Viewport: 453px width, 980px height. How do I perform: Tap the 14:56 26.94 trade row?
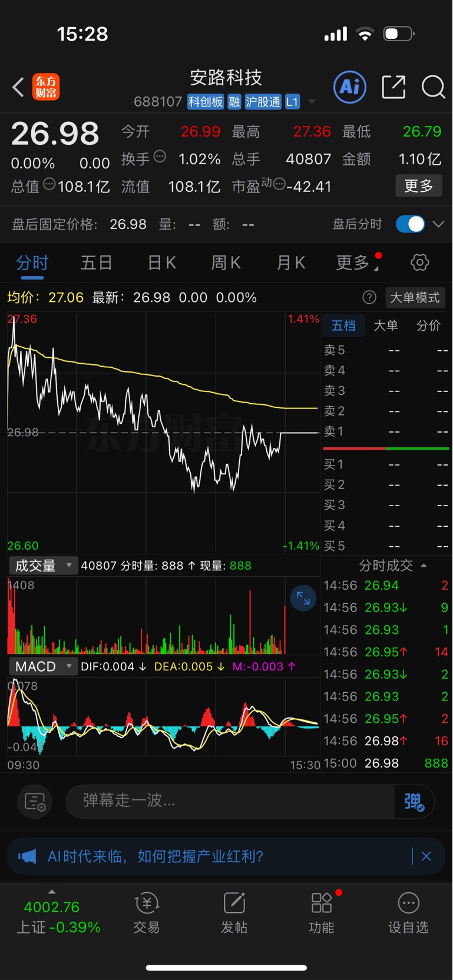point(386,586)
